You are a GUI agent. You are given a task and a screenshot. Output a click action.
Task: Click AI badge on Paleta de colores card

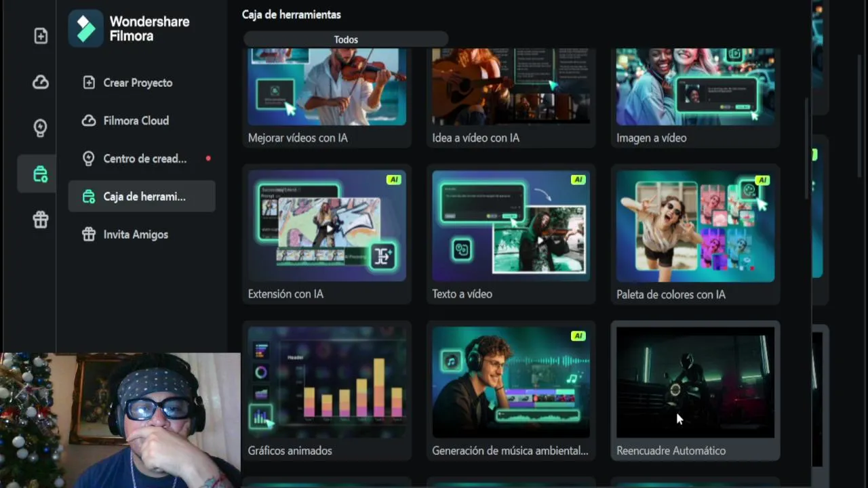[762, 180]
